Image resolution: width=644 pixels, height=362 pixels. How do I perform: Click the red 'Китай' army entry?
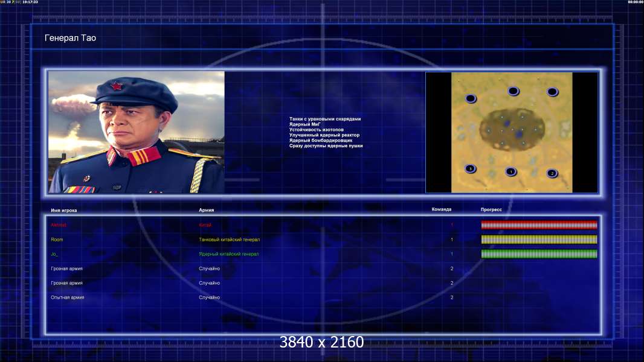click(205, 224)
